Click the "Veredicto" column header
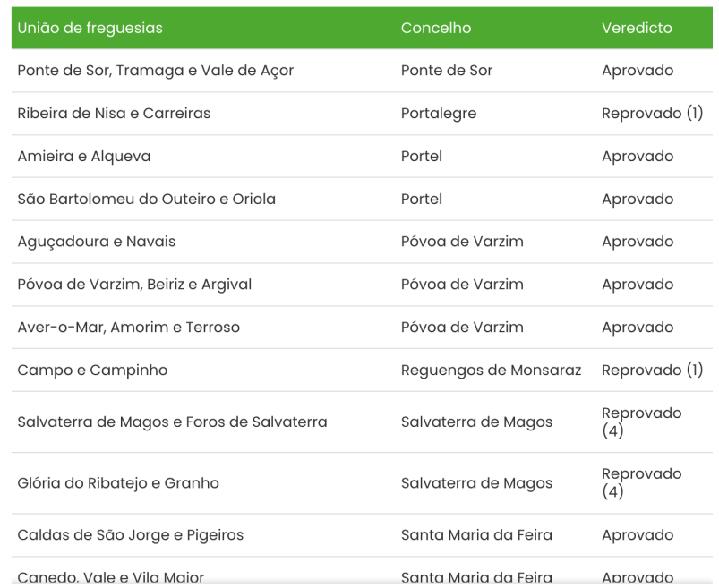Screen dimensions: 719x588 point(637,28)
